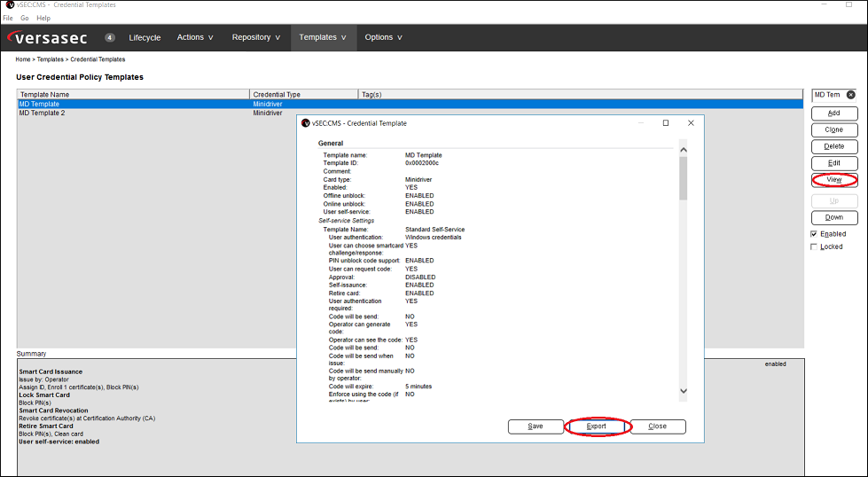The height and width of the screenshot is (477, 868).
Task: Click the Edit button
Action: 834,162
